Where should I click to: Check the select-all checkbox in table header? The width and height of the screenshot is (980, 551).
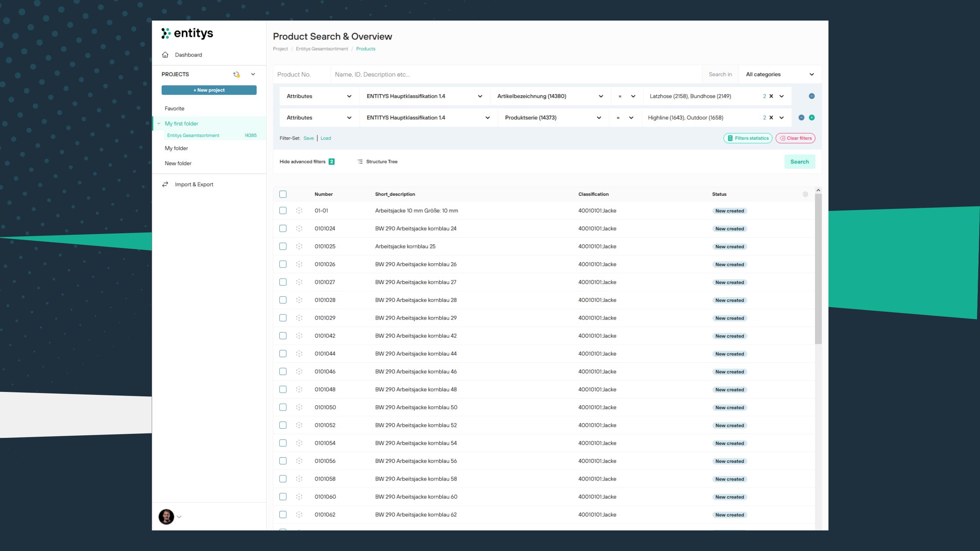[x=283, y=194]
